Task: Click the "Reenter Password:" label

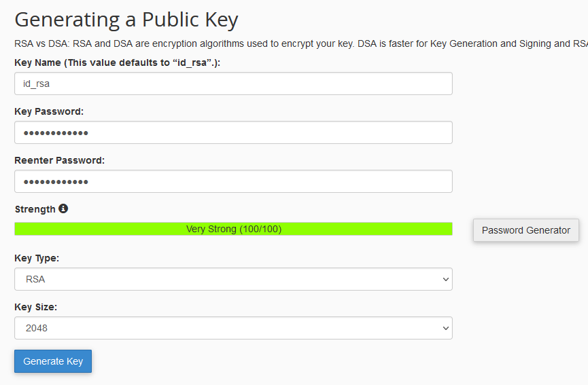Action: pos(59,160)
